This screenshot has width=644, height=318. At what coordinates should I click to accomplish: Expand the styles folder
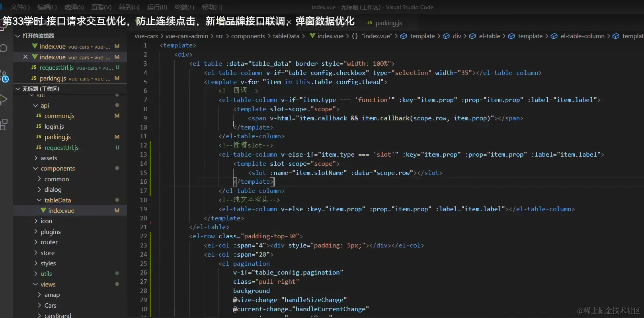35,263
